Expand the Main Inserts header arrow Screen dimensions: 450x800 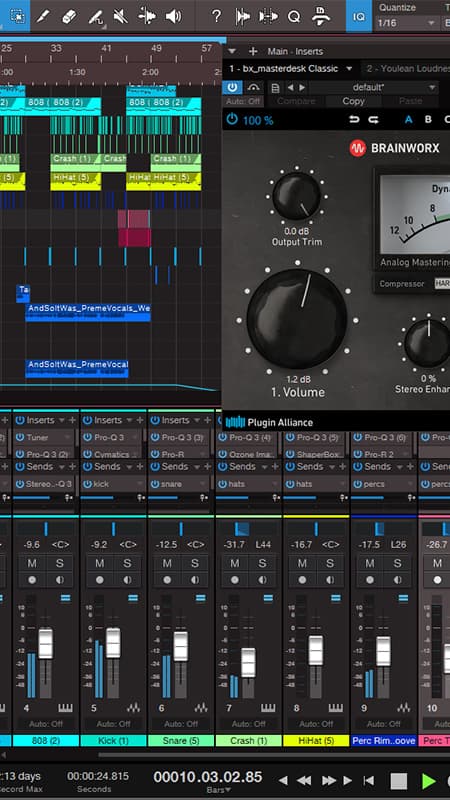pyautogui.click(x=232, y=51)
